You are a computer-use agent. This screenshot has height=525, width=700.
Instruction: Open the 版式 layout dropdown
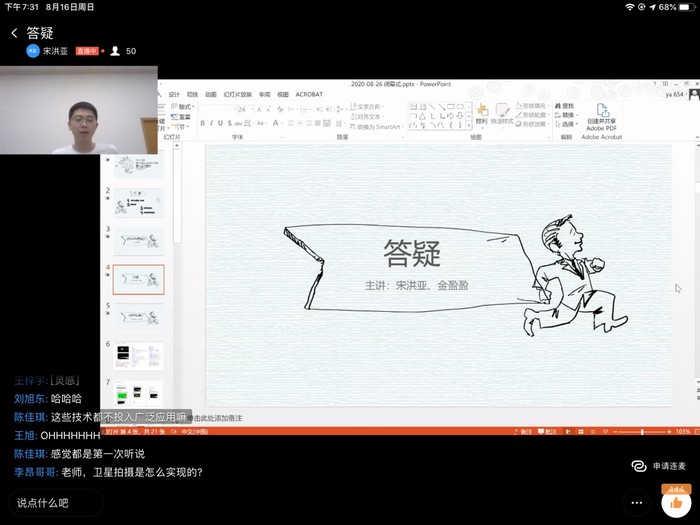[183, 106]
